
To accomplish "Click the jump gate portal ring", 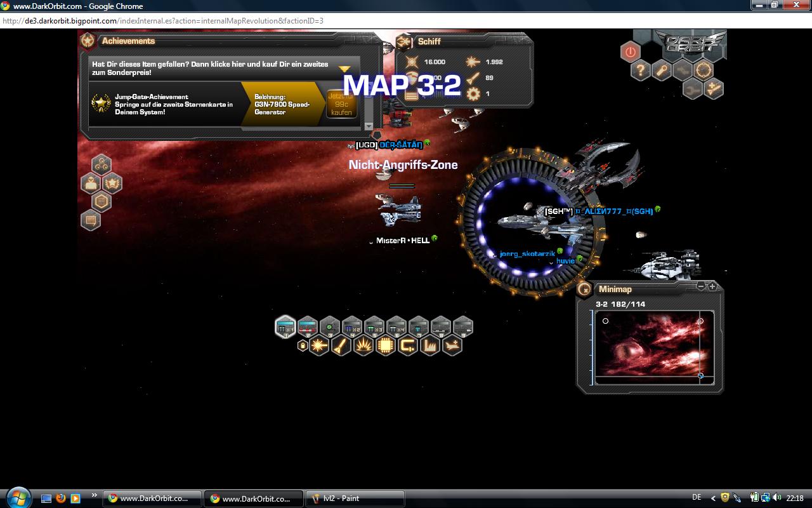I will pyautogui.click(x=532, y=222).
